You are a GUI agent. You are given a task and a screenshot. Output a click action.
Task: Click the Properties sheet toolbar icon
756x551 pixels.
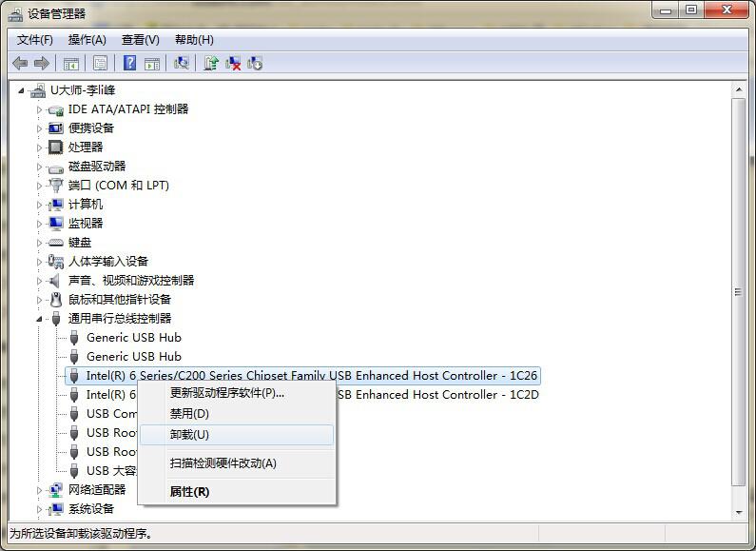click(x=100, y=63)
